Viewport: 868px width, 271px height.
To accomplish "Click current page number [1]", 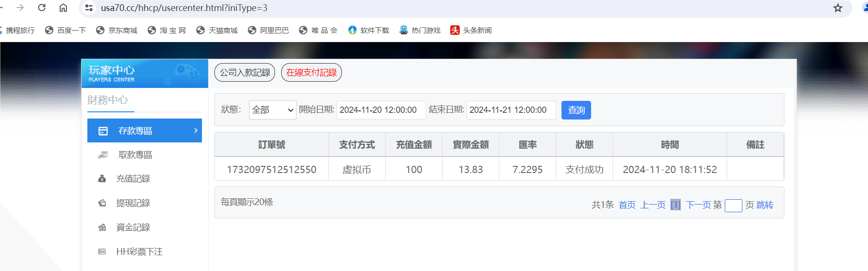I will coord(676,205).
